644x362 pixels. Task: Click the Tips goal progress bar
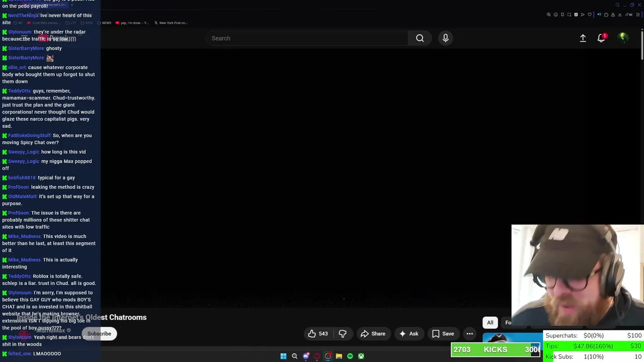[594, 346]
